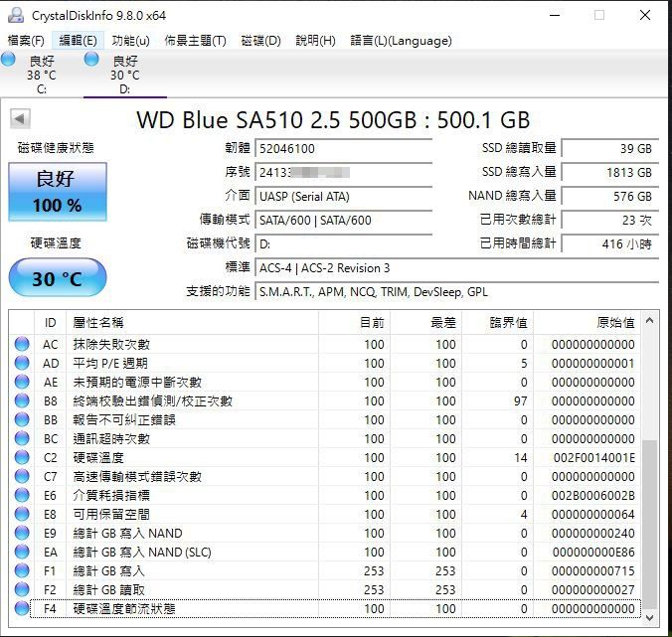The width and height of the screenshot is (672, 637).
Task: Open the 檔案(F) menu
Action: [26, 41]
